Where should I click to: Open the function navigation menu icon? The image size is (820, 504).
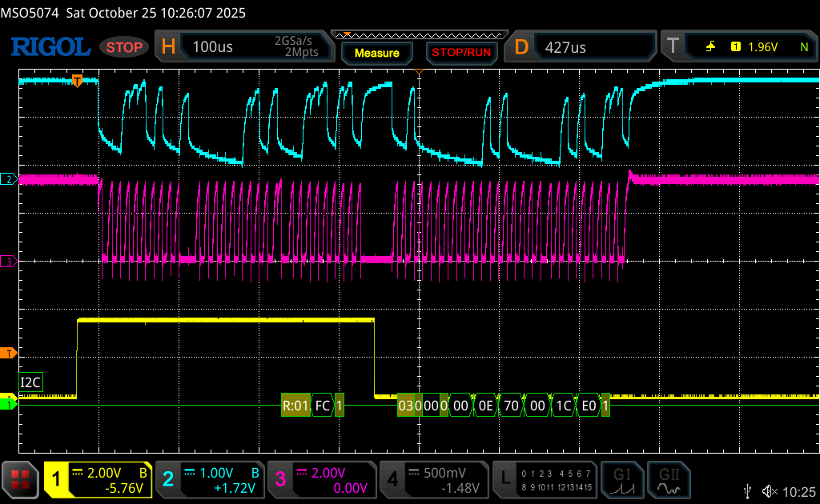click(21, 479)
